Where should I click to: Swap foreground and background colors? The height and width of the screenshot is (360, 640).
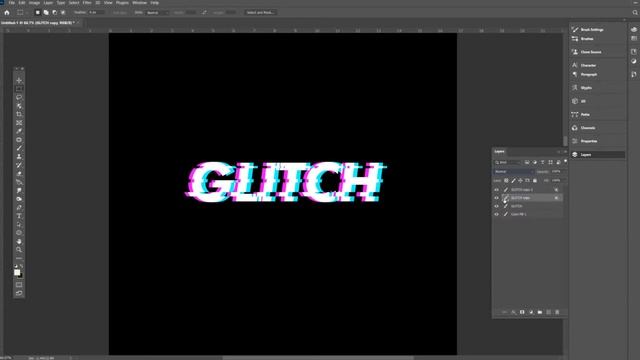click(x=22, y=266)
